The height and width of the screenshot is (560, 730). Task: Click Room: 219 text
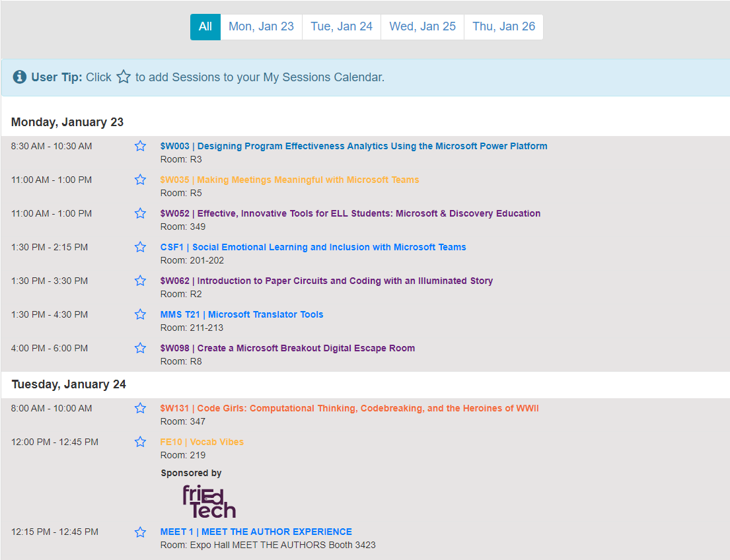182,455
